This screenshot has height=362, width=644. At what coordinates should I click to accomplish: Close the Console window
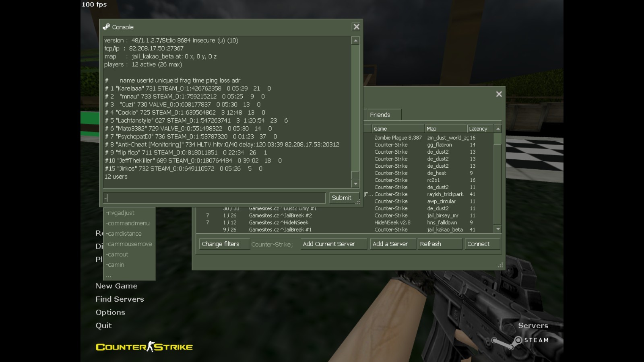coord(356,27)
